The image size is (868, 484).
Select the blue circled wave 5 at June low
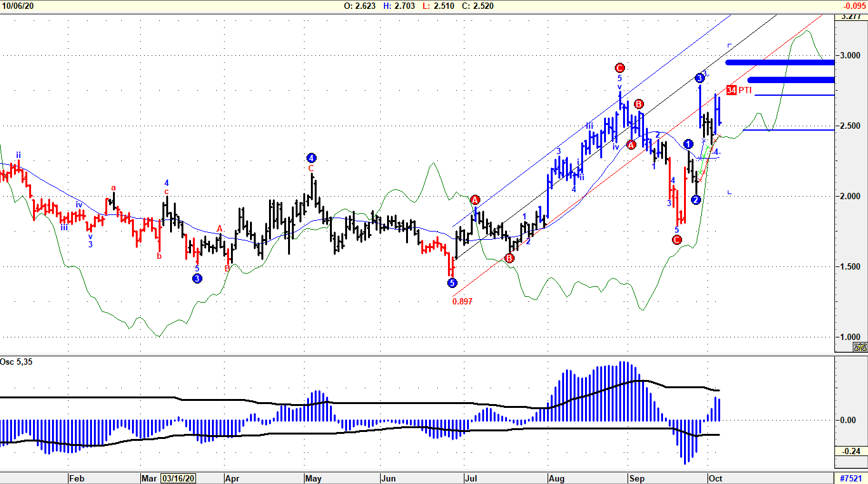(452, 283)
